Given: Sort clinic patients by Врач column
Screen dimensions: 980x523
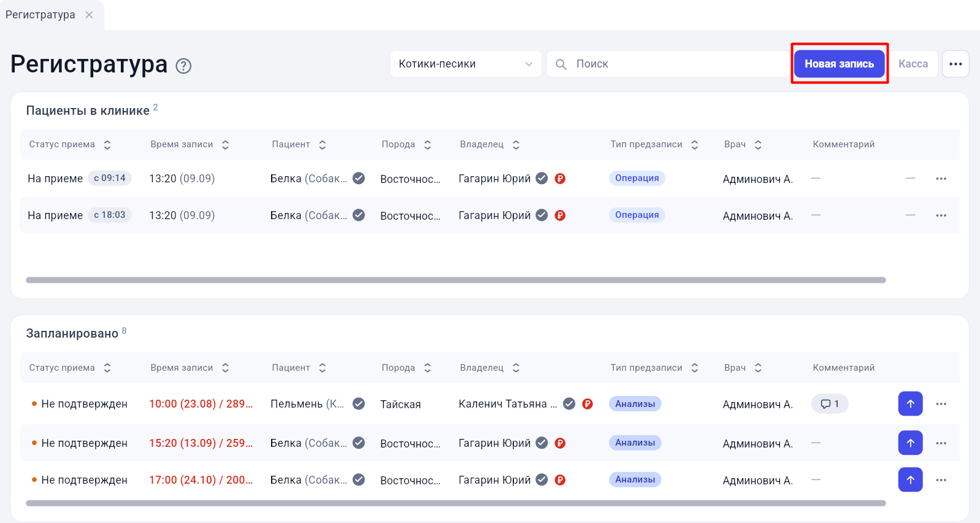Looking at the screenshot, I should click(758, 145).
